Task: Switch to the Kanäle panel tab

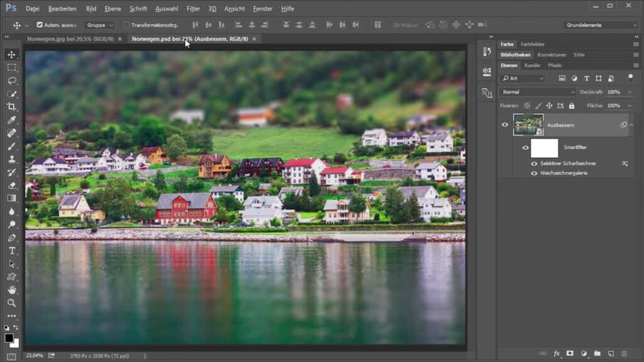Action: pos(532,65)
